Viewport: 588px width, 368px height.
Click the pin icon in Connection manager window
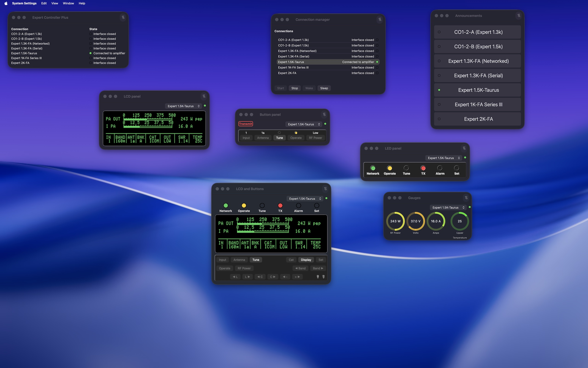pos(380,20)
